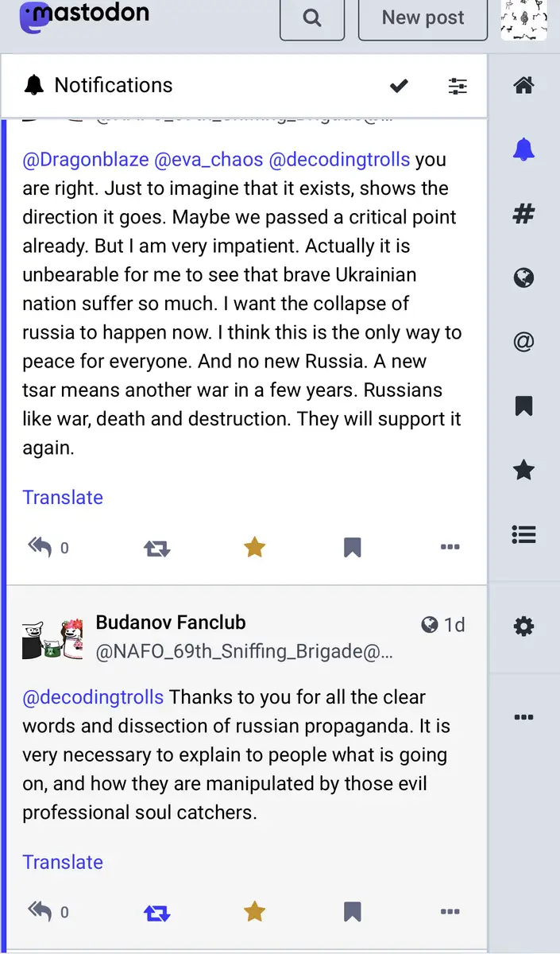Open hashtag explore in sidebar
Viewport: 560px width, 954px height.
pyautogui.click(x=523, y=214)
